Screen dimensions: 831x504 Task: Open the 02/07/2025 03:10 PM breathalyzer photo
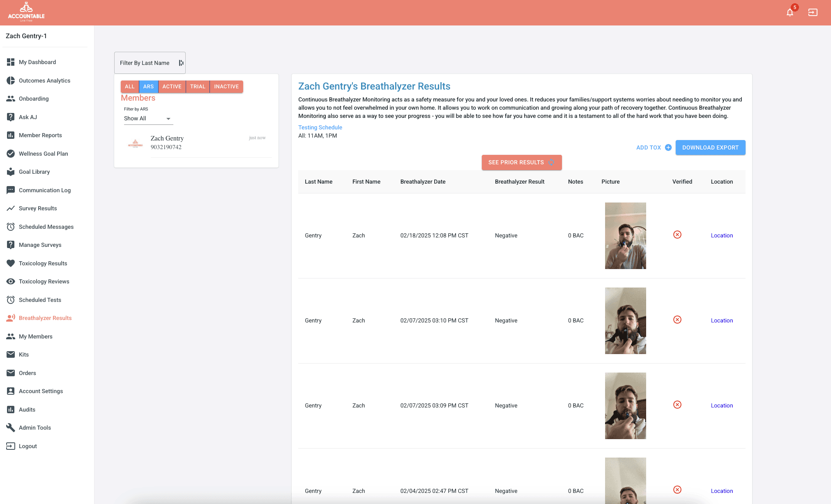[625, 321]
